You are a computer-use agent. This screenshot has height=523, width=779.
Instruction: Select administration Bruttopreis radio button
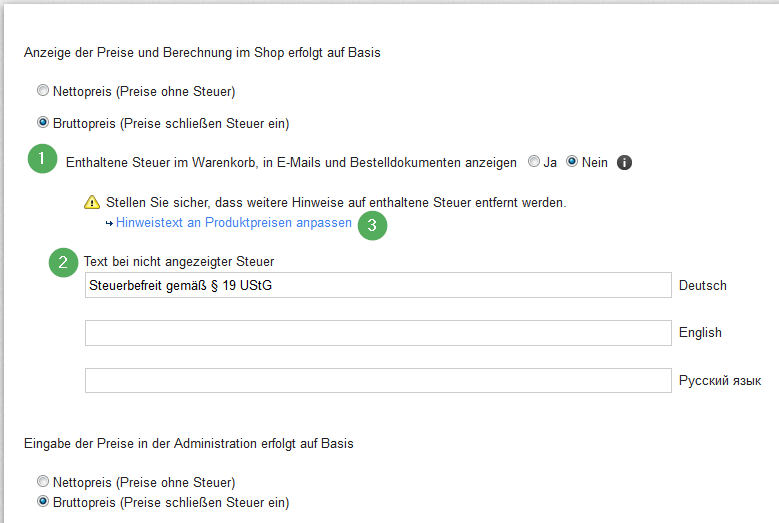click(x=43, y=501)
